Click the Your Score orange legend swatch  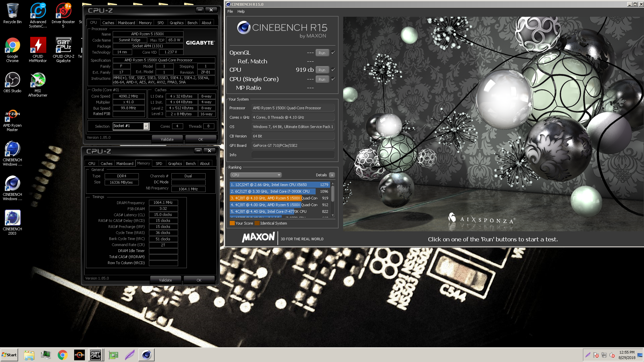232,223
